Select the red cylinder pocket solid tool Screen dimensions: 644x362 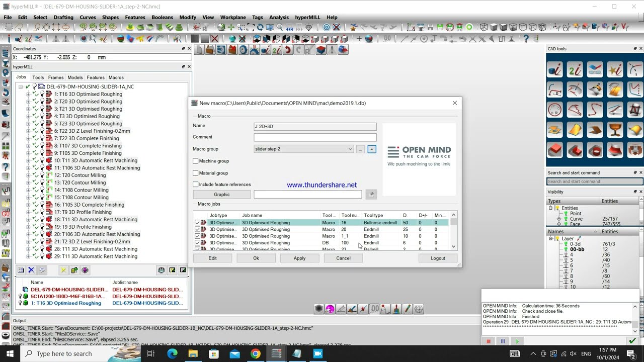pos(595,150)
